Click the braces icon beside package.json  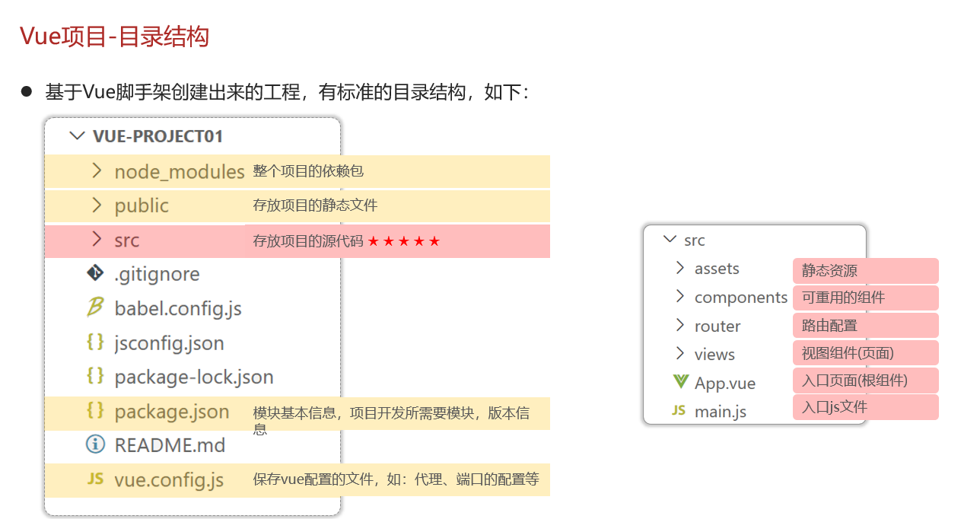coord(95,411)
